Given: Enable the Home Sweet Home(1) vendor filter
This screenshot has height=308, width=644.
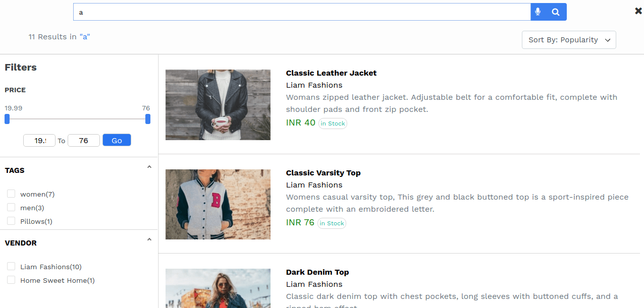Looking at the screenshot, I should pos(11,280).
